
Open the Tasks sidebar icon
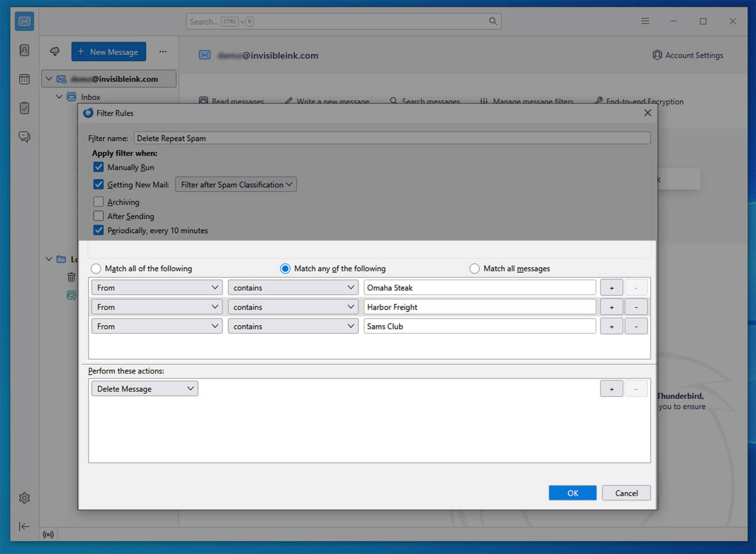point(24,108)
